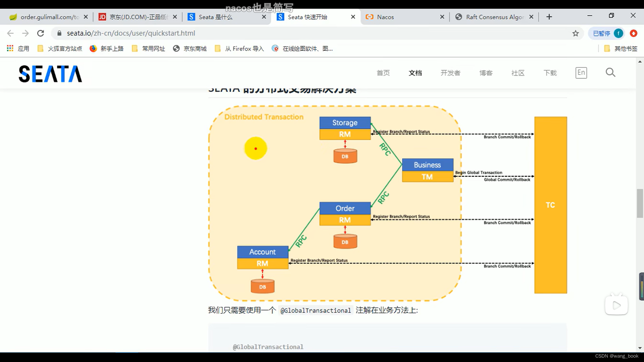
Task: Open the 社区 navigation link
Action: pyautogui.click(x=518, y=73)
